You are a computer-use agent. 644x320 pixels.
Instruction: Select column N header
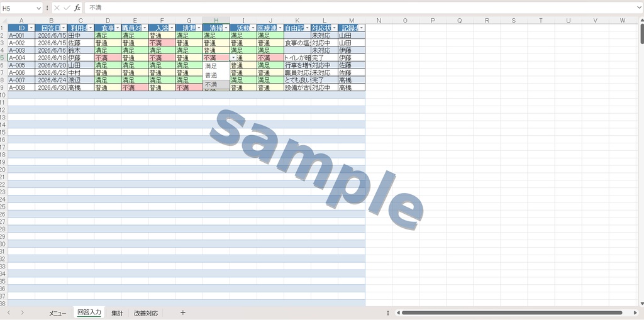378,21
